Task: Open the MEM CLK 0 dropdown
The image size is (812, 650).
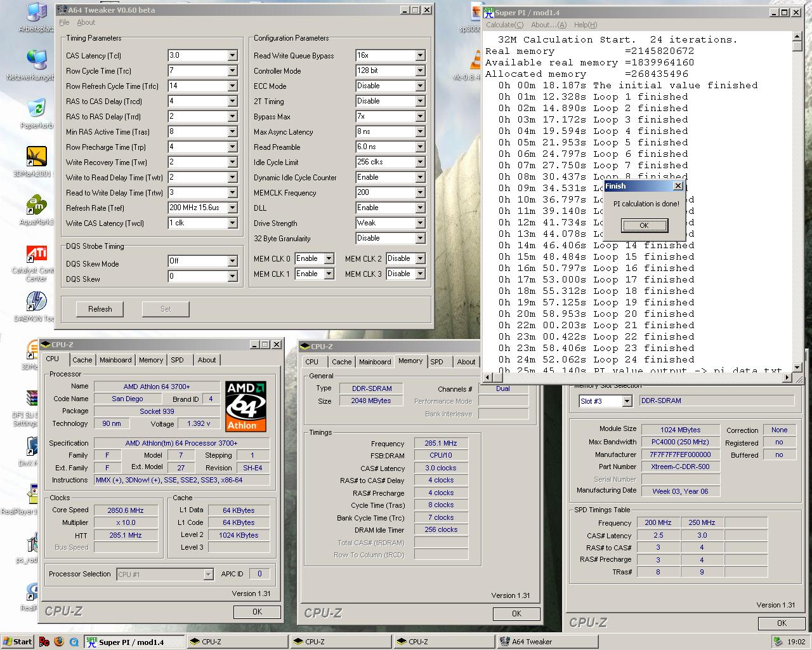Action: point(329,258)
